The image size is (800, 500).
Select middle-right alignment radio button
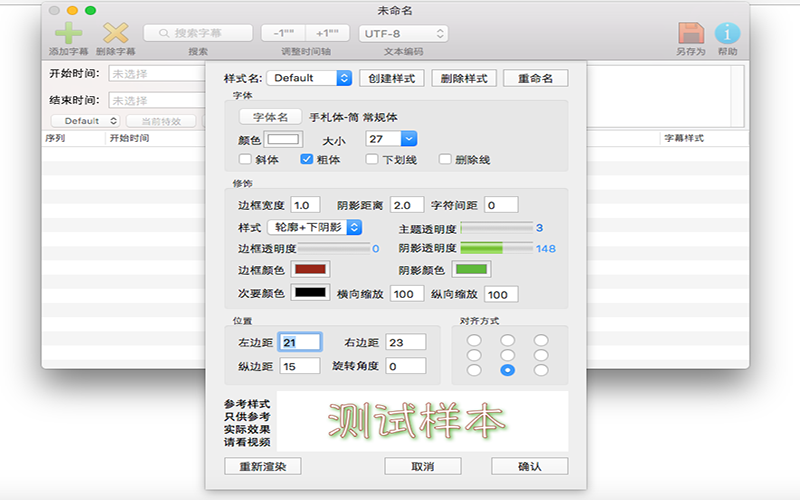[x=541, y=355]
